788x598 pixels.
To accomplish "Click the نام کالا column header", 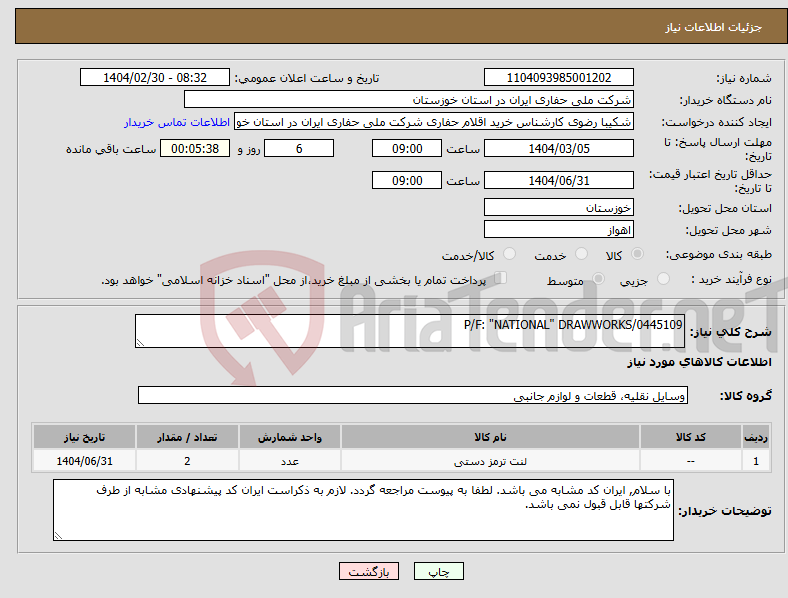I will (x=490, y=437).
